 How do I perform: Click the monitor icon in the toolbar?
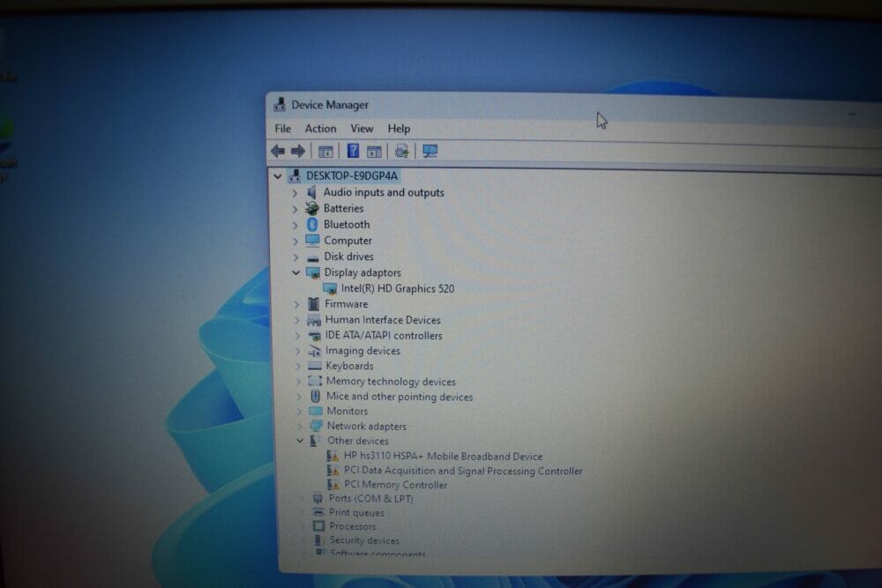[430, 151]
